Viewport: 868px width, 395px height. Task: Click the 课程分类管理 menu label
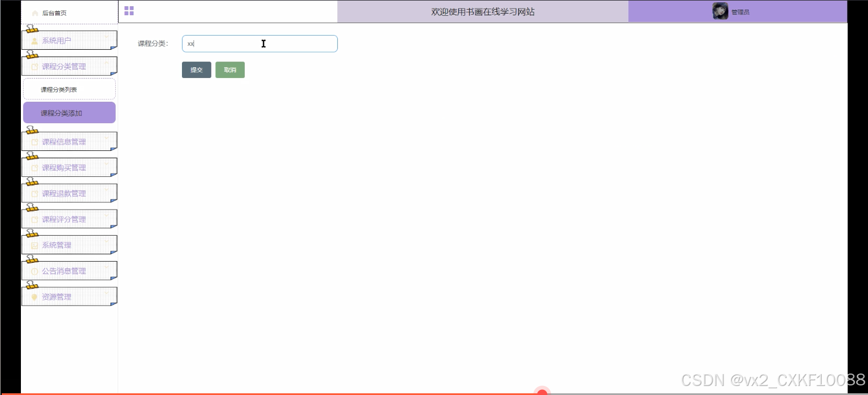coord(64,67)
